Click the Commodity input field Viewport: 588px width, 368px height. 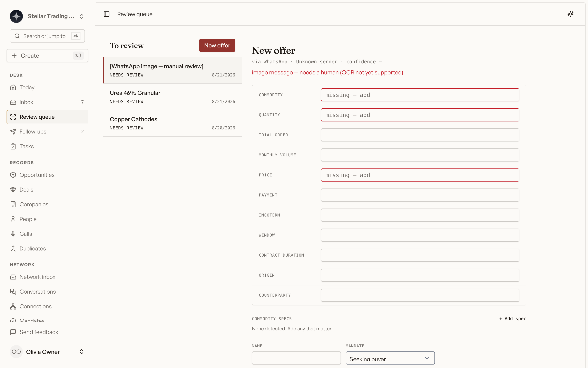tap(420, 95)
